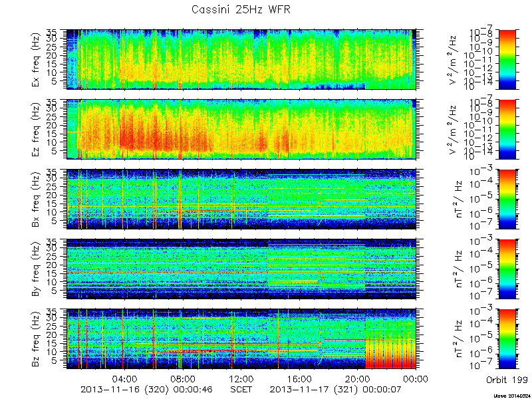Click the Ex frequency spectrogram panel
Viewport: 532px width, 399px height.
point(241,59)
